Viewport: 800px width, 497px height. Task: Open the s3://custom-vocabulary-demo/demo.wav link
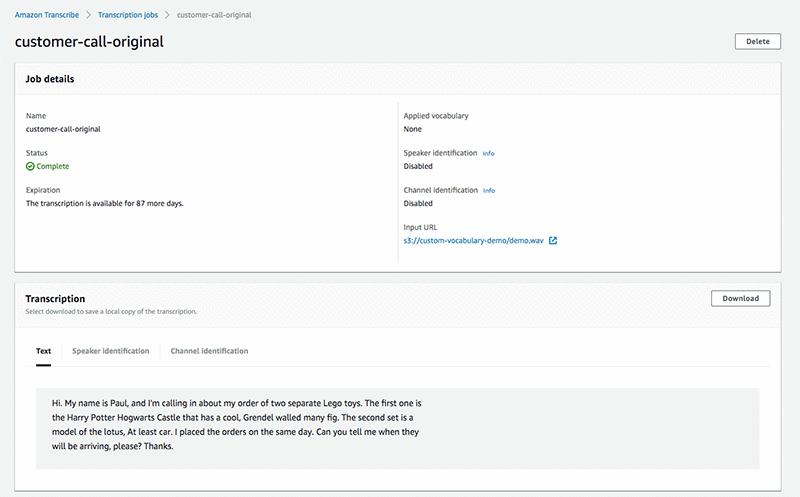(x=473, y=240)
